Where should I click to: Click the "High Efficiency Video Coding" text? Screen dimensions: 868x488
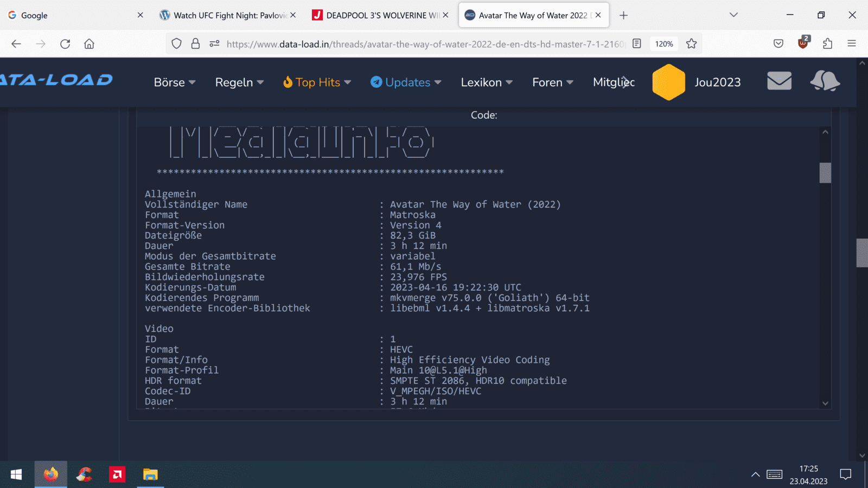[470, 360]
